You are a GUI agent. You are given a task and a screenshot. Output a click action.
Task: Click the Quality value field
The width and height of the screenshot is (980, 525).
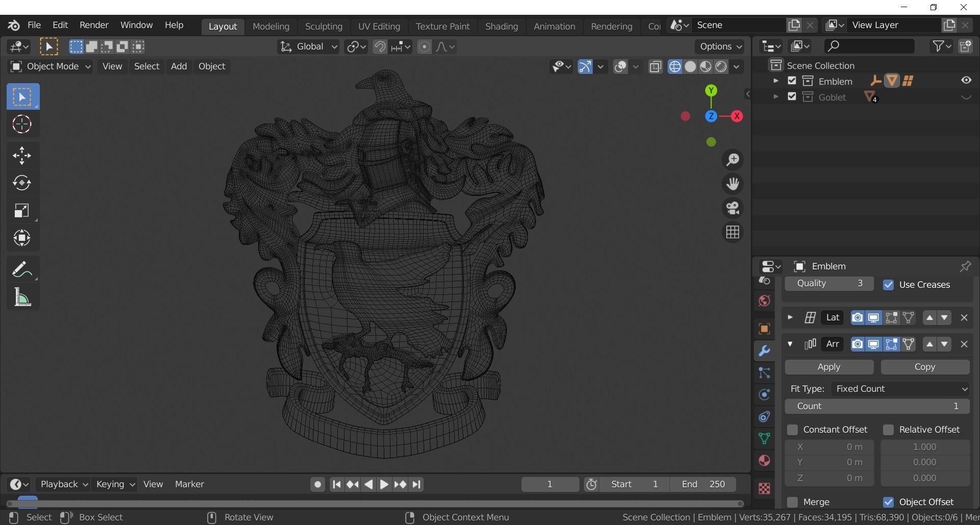[x=829, y=284]
